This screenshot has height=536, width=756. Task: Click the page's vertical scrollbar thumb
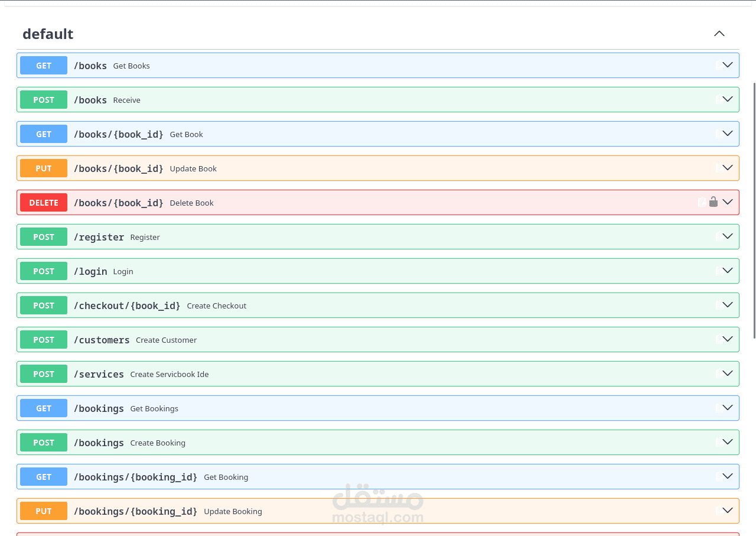pyautogui.click(x=754, y=210)
